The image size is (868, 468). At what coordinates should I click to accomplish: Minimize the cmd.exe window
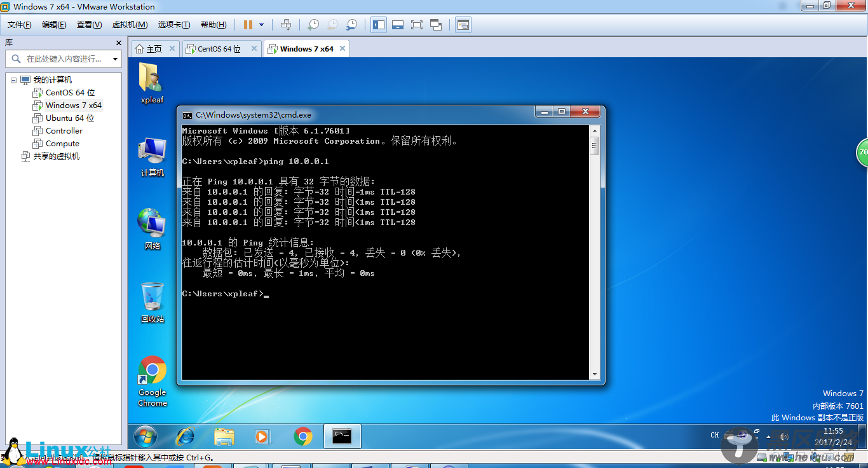[544, 112]
